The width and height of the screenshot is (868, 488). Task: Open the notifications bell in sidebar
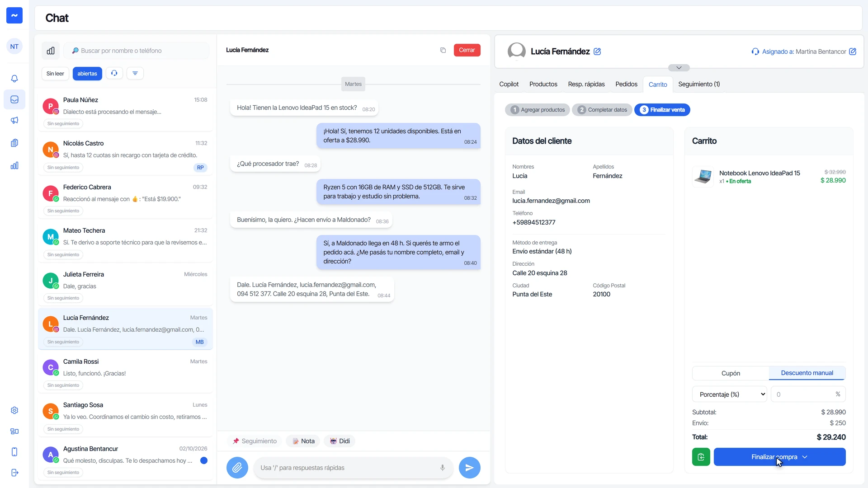click(x=14, y=79)
